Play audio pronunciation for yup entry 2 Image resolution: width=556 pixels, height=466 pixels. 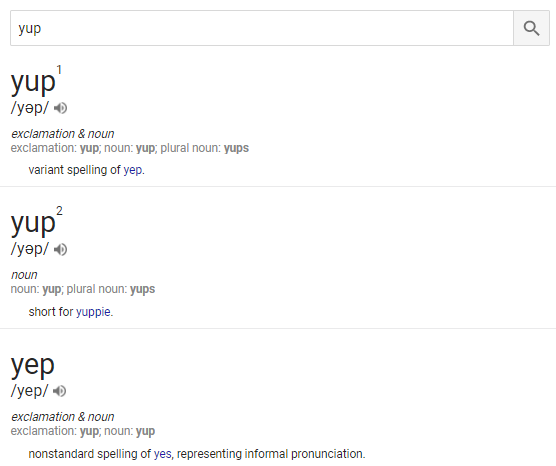coord(60,250)
